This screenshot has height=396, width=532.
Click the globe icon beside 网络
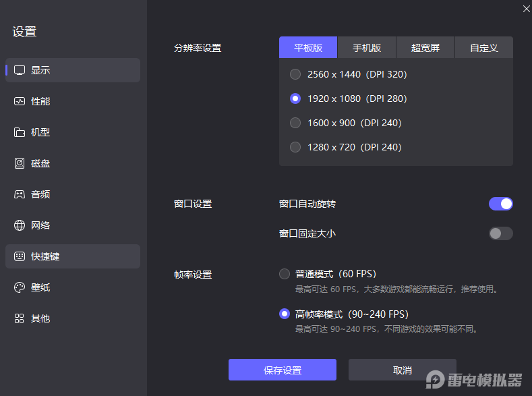(x=20, y=225)
